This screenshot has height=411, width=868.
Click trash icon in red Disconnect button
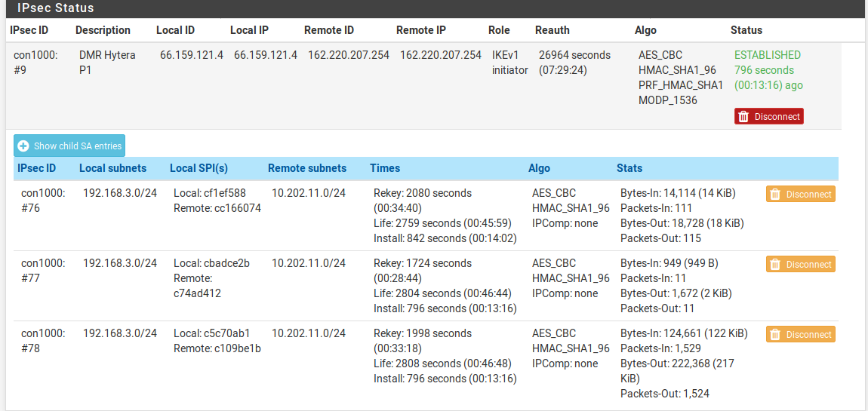744,117
